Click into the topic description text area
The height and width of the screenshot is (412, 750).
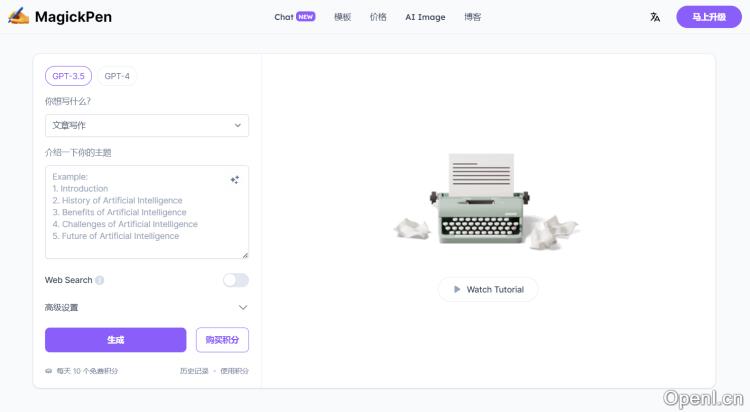pyautogui.click(x=147, y=212)
